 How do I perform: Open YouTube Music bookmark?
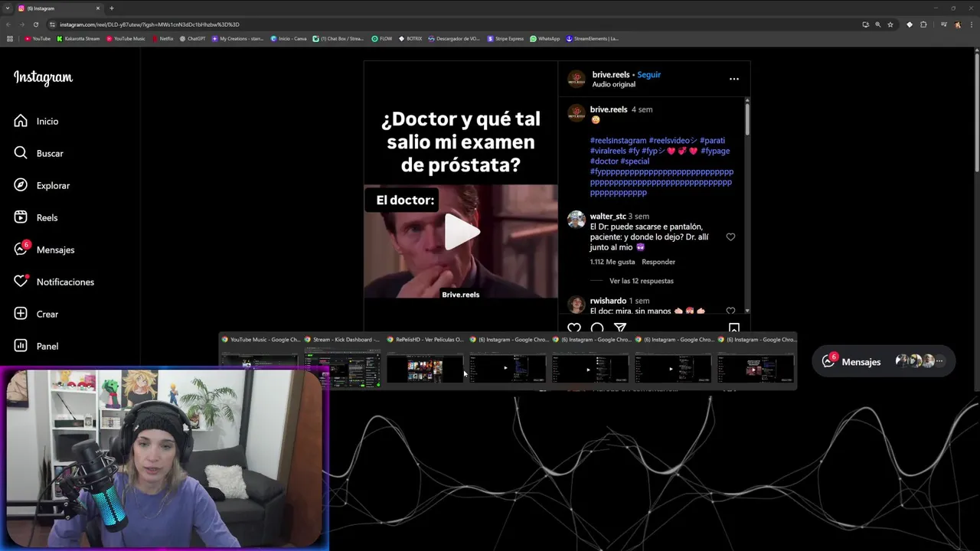coord(126,38)
